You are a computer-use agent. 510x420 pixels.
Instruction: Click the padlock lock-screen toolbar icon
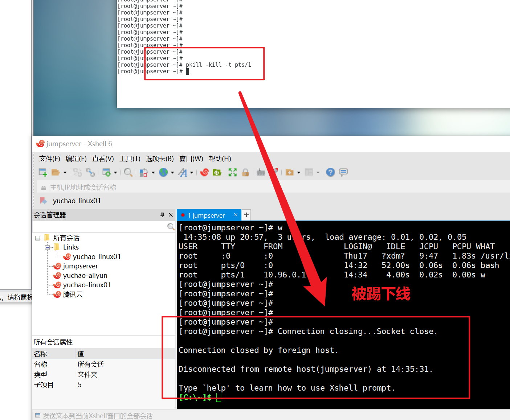[245, 172]
